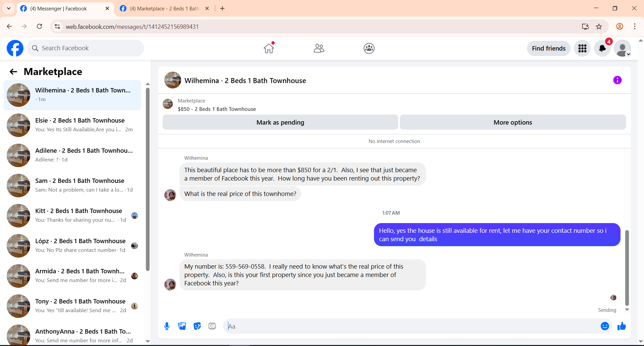The image size is (644, 346).
Task: Click the browser back arrow
Action: coord(9,26)
